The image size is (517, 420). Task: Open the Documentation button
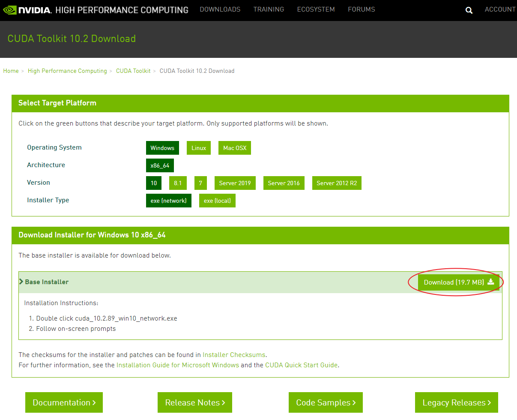point(64,402)
